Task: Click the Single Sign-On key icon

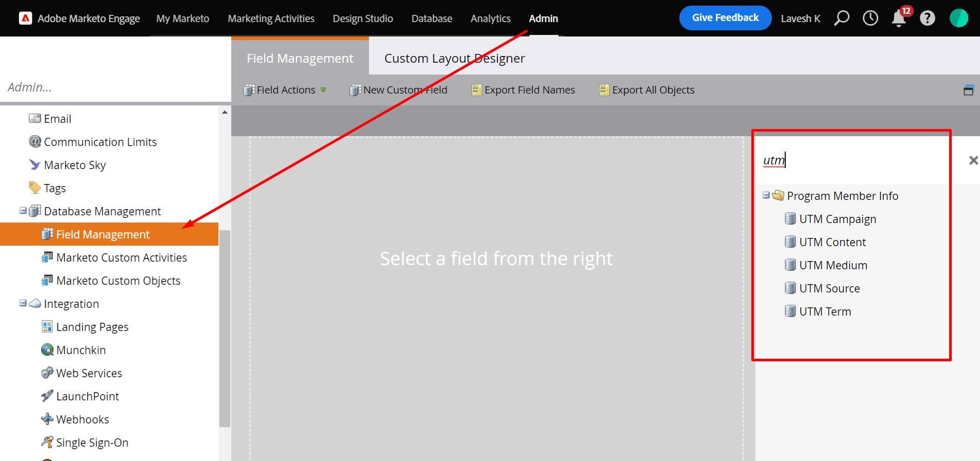Action: (47, 442)
